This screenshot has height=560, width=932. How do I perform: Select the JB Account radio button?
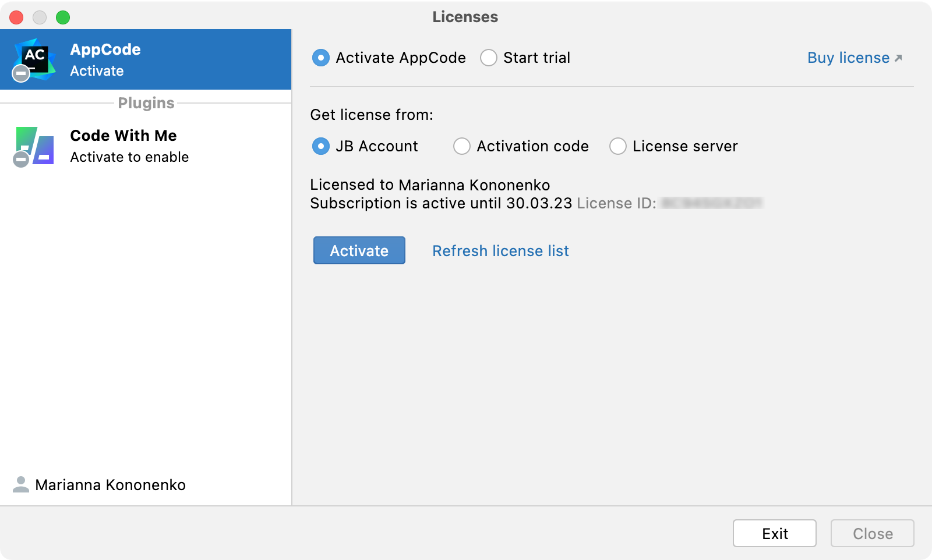(x=320, y=146)
